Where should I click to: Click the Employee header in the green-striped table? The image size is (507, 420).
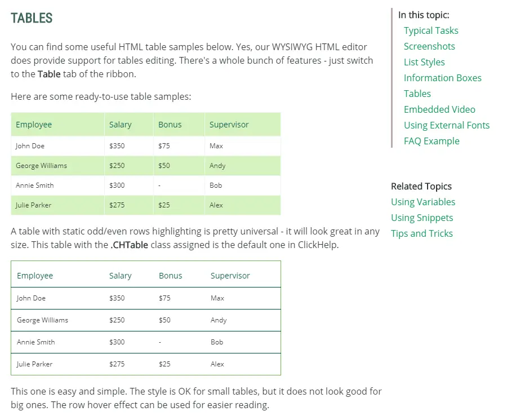click(34, 125)
